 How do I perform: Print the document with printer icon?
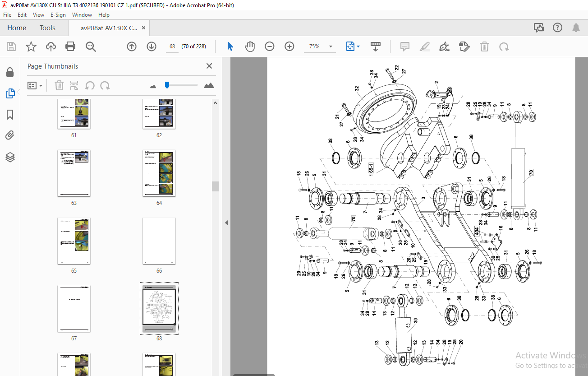[70, 46]
